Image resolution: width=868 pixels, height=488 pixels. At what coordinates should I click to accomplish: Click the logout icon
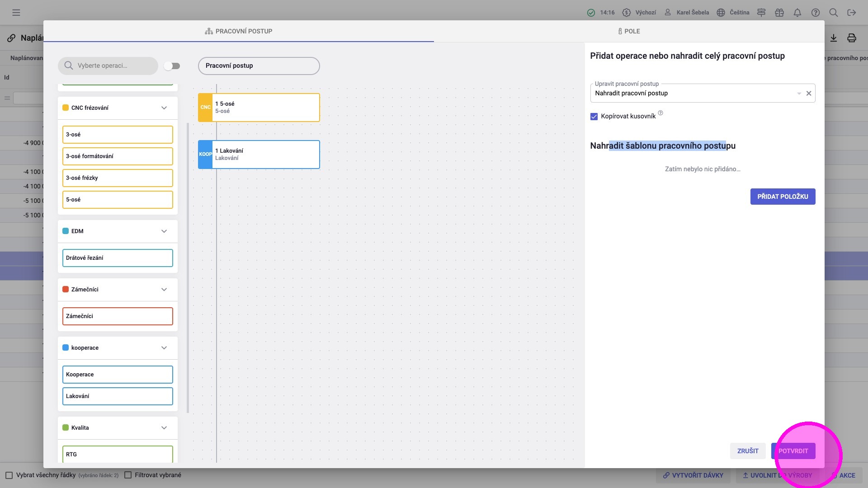(851, 13)
